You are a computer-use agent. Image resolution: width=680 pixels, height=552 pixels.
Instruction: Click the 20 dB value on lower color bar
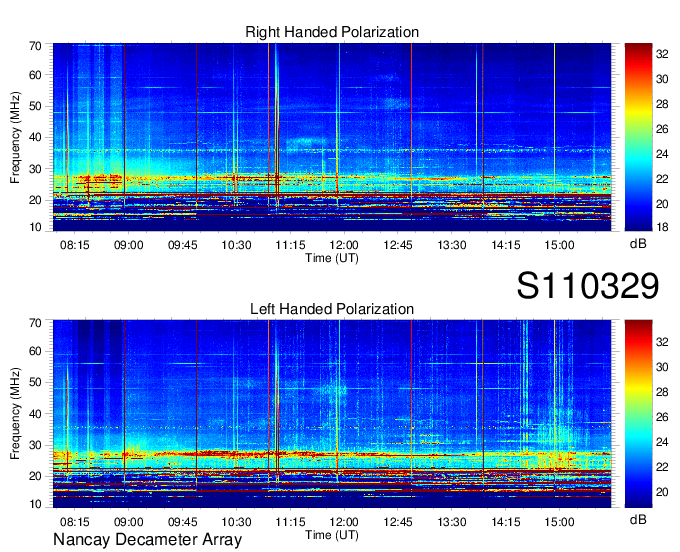coord(662,492)
